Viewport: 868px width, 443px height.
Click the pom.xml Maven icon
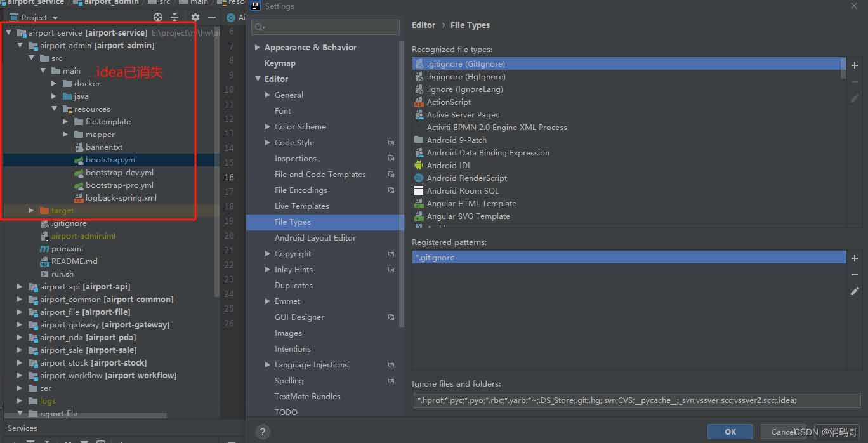point(44,249)
